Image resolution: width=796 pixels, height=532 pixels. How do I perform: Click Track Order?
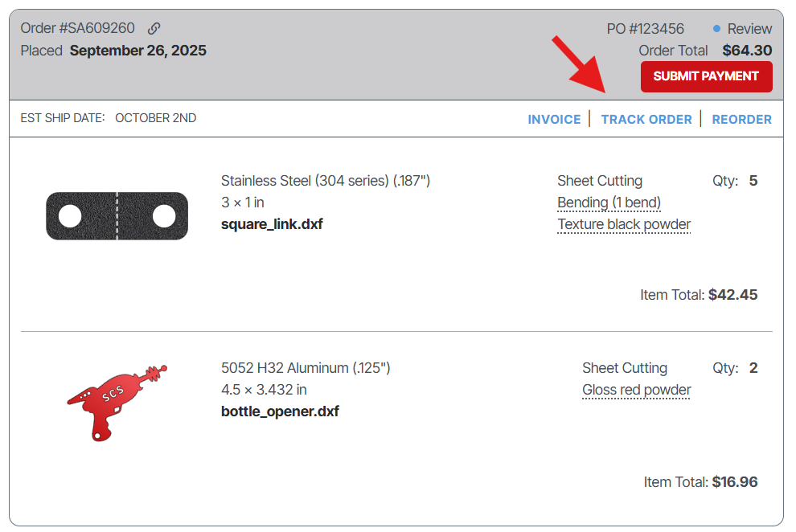[x=646, y=119]
